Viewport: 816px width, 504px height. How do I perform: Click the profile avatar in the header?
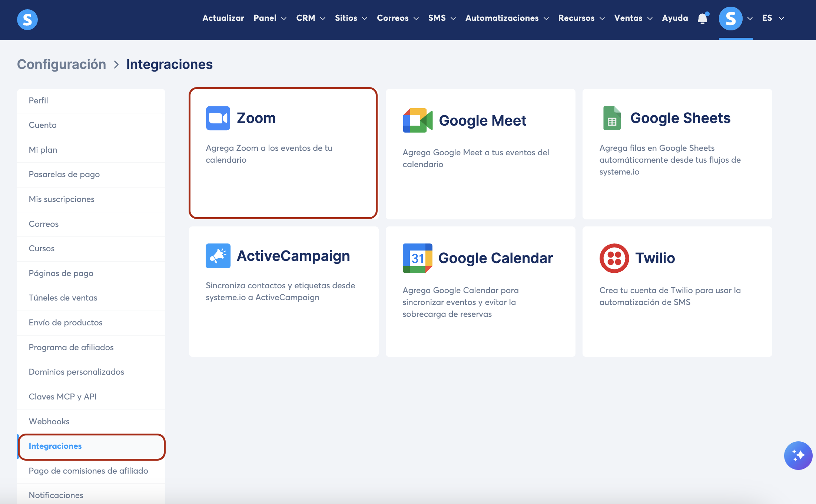pos(730,18)
